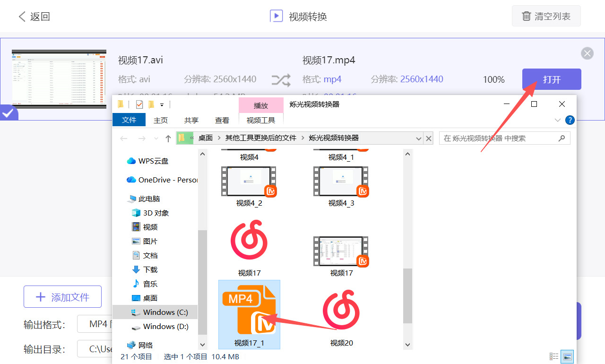The width and height of the screenshot is (605, 364).
Task: Select OneDrive - Personal in navigation pane
Action: (x=162, y=180)
